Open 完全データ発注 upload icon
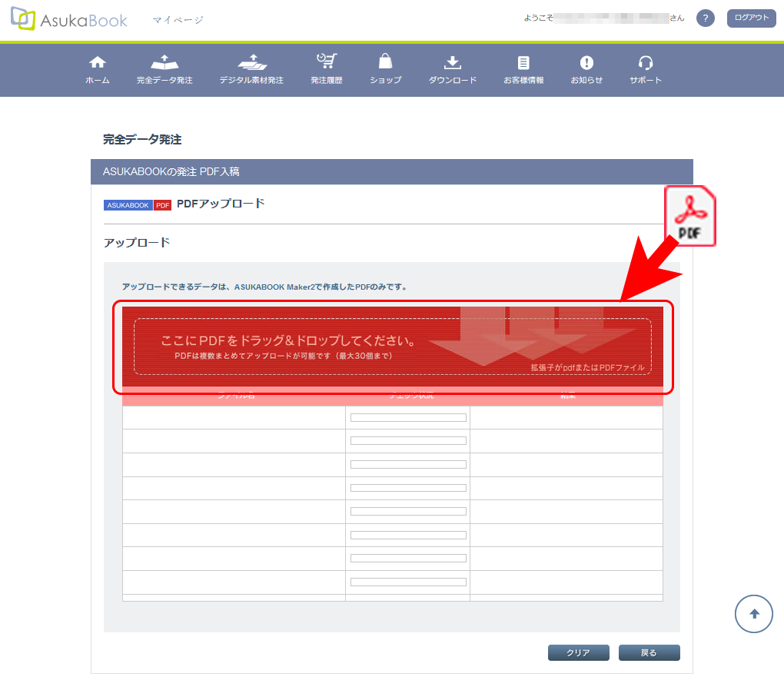Viewport: 784px width, 680px height. pyautogui.click(x=164, y=63)
